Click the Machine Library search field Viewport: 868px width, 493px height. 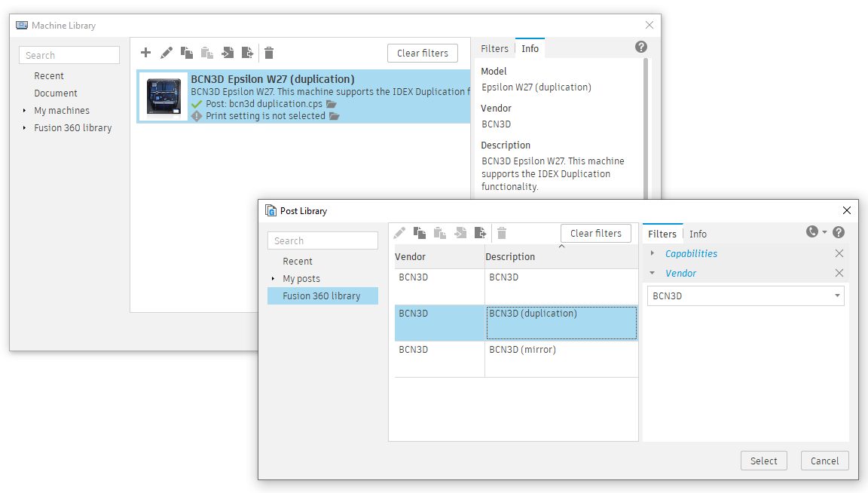69,55
